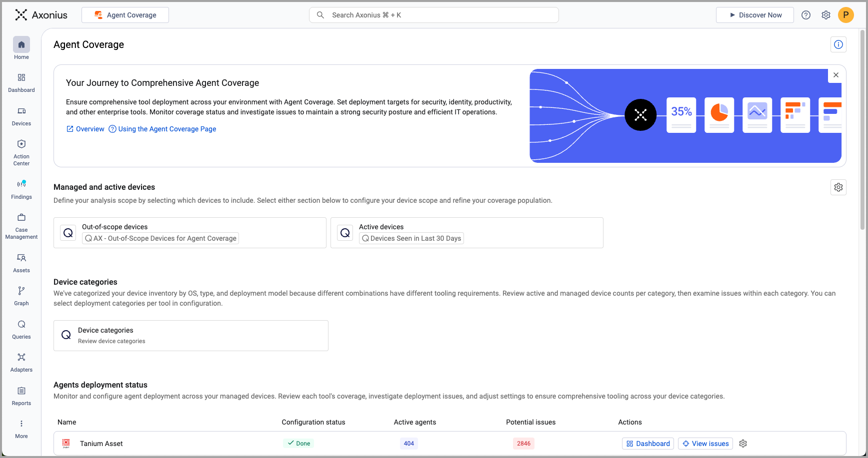The image size is (868, 458).
Task: Click the Active agents column header
Action: coord(415,422)
